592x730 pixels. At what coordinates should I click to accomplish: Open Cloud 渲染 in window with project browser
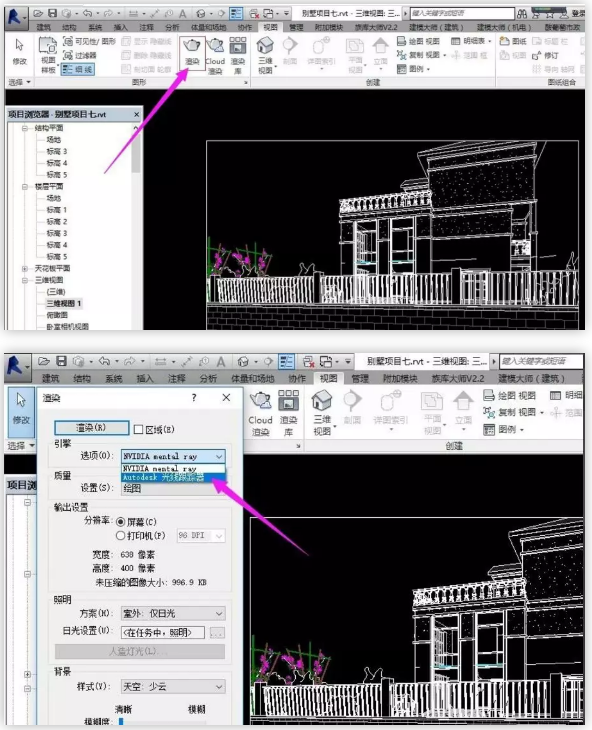215,55
